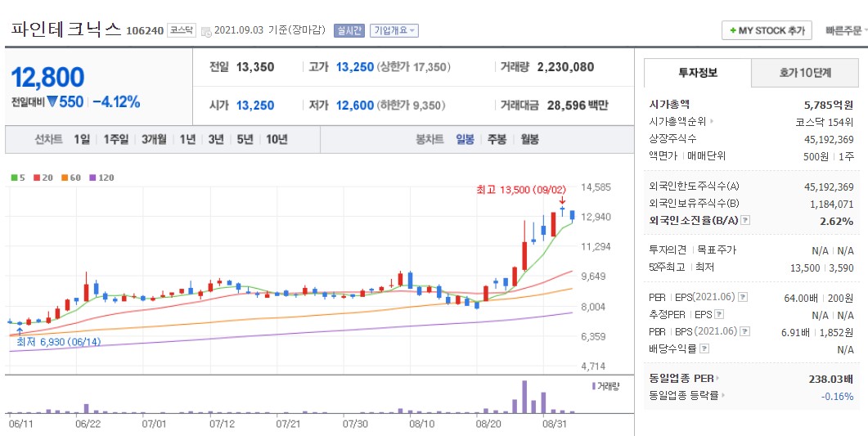
Task: Click the tallest volume bar in the chart
Action: click(x=524, y=397)
